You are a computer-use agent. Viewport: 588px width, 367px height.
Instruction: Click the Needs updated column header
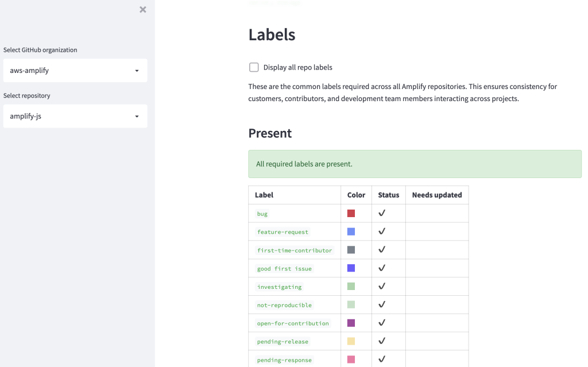[437, 195]
